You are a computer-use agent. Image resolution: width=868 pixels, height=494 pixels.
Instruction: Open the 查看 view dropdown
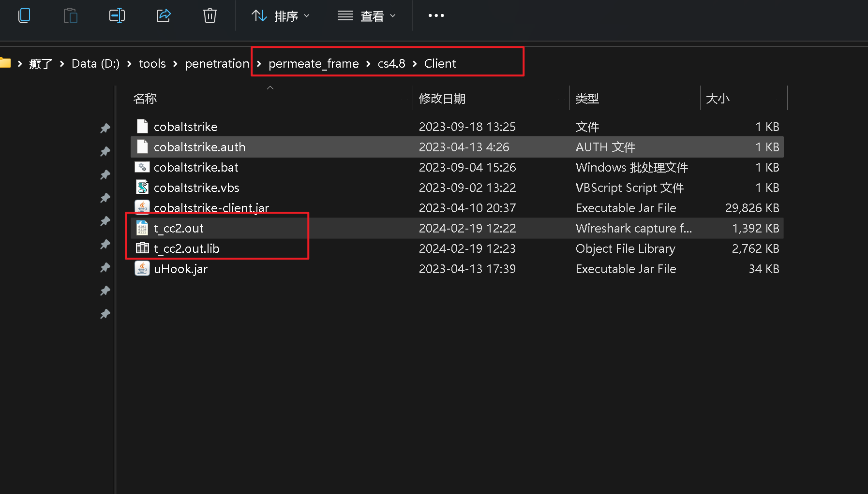pos(367,16)
